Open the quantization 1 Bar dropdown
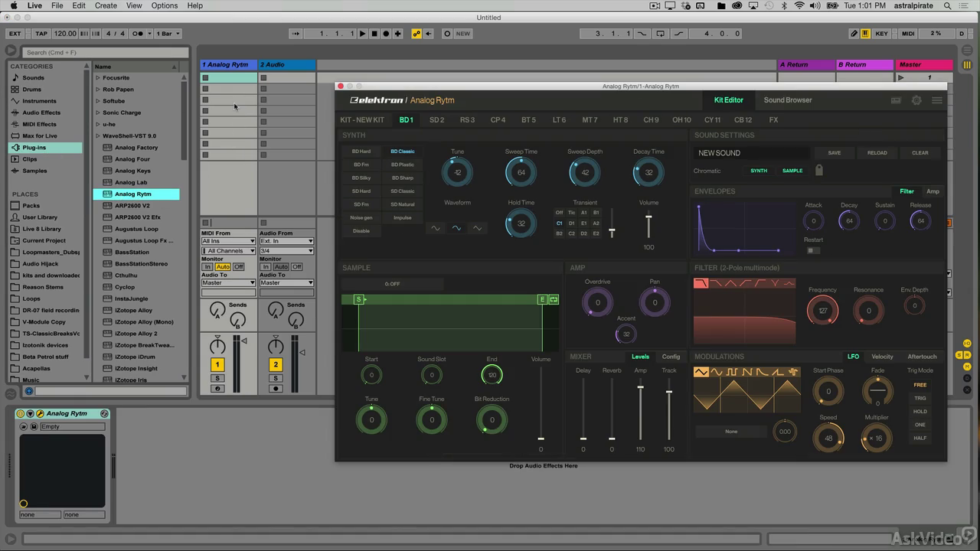 pyautogui.click(x=168, y=34)
